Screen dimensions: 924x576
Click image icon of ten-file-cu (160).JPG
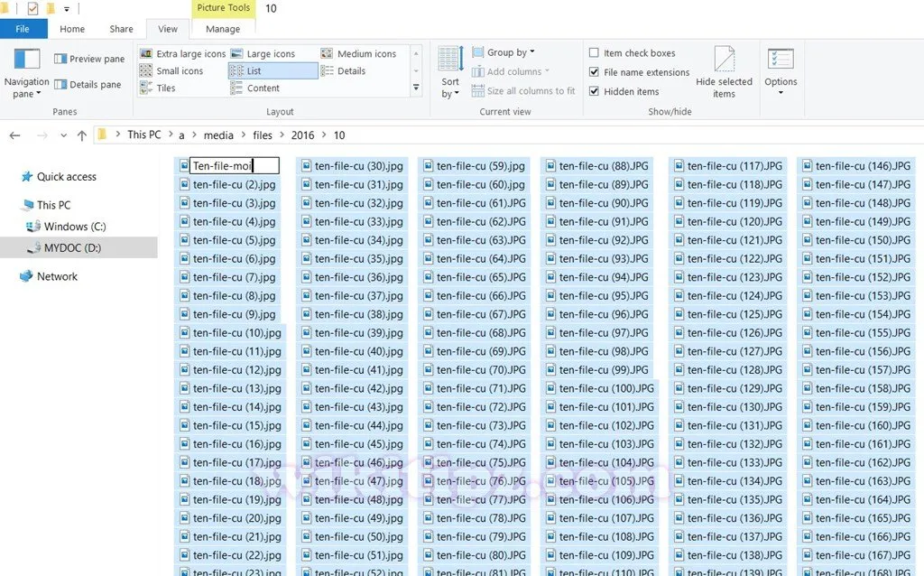808,425
